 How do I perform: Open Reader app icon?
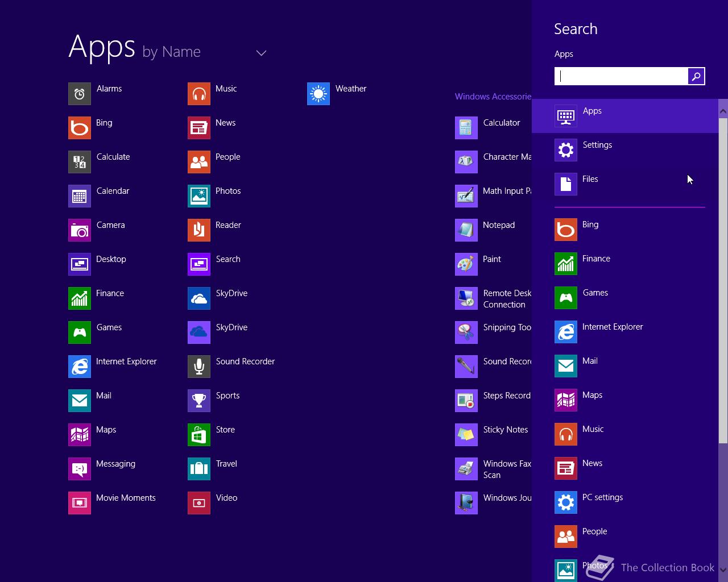click(199, 230)
